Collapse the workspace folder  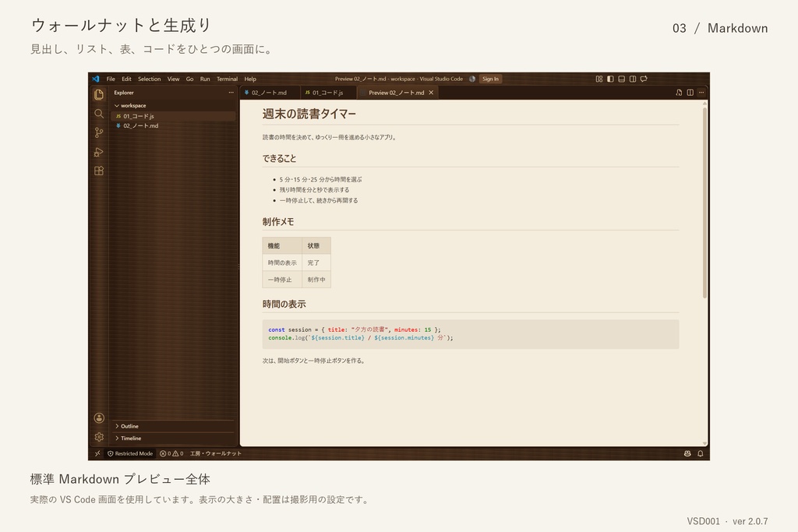pos(130,106)
